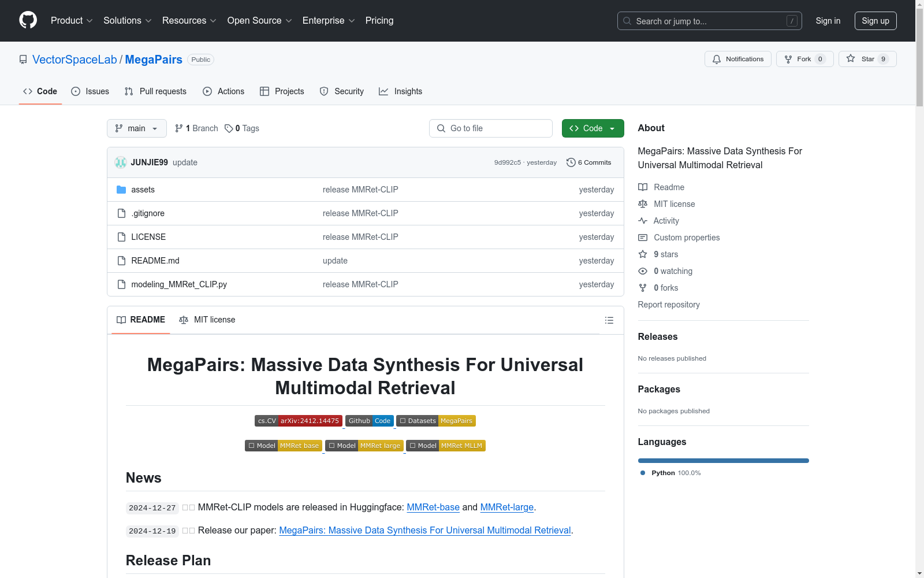This screenshot has height=578, width=924.
Task: Click the Github Code badge
Action: tap(370, 421)
